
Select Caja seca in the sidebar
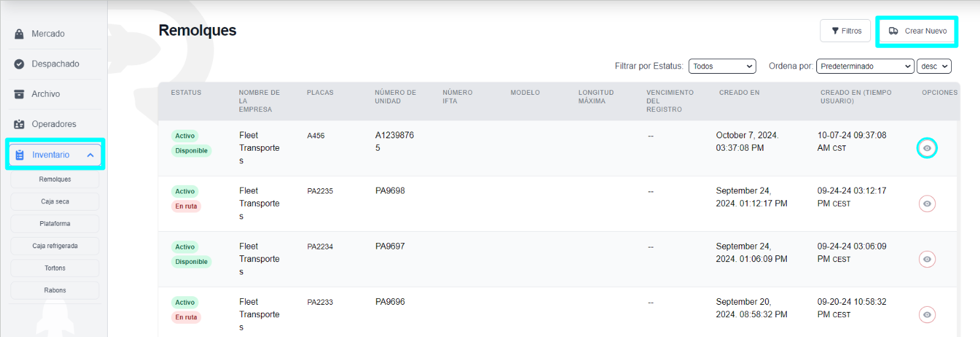[x=55, y=201]
